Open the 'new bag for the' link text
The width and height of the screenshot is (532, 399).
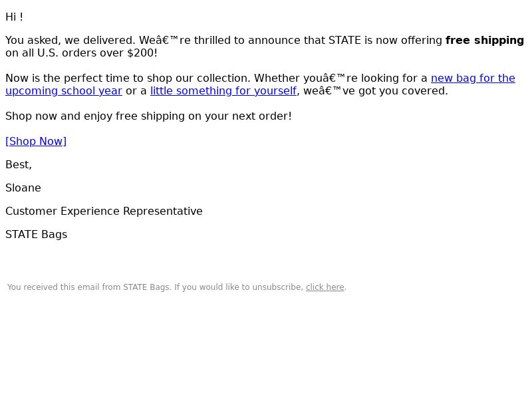tap(473, 78)
